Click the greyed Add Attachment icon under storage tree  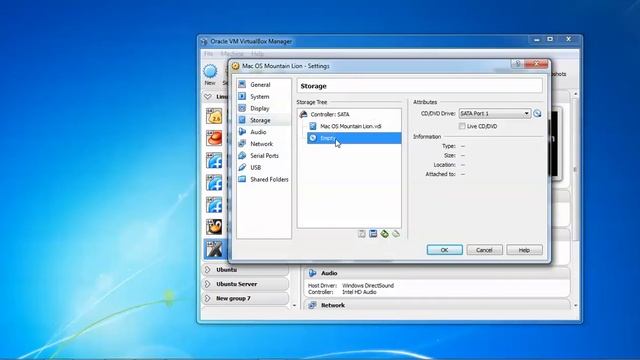tap(362, 233)
